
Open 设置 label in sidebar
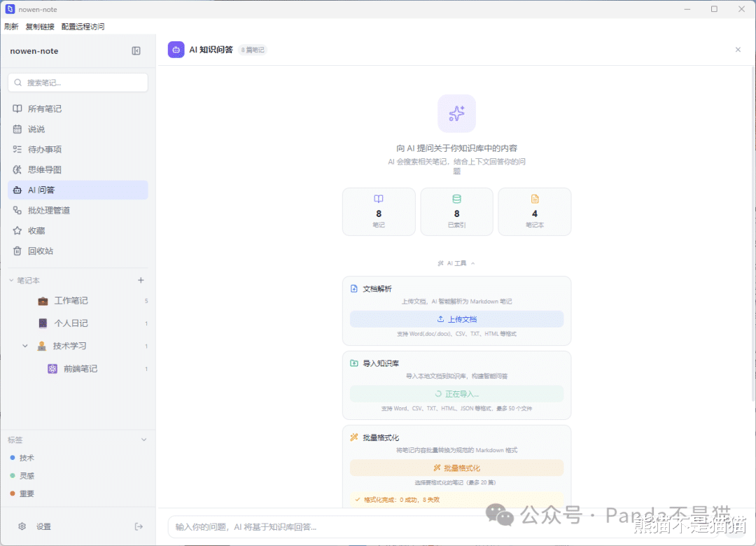click(44, 526)
